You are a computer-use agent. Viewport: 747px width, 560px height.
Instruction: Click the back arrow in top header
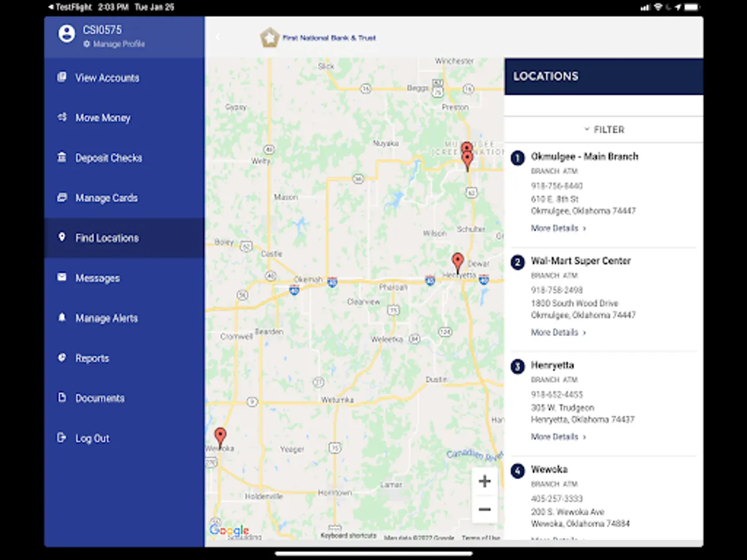[217, 37]
